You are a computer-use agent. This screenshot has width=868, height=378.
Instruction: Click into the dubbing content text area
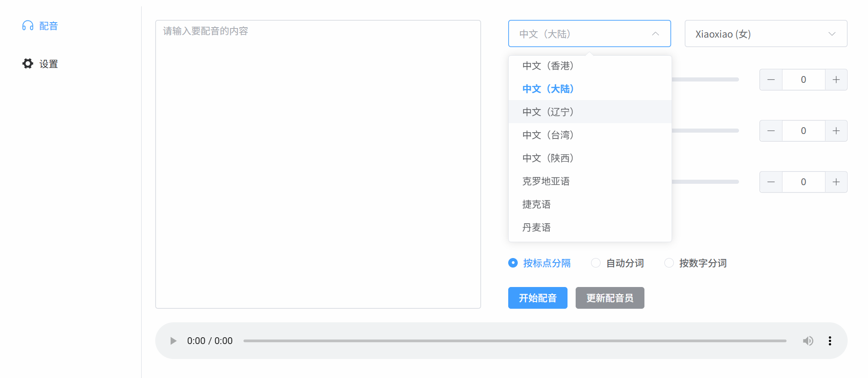pyautogui.click(x=318, y=164)
